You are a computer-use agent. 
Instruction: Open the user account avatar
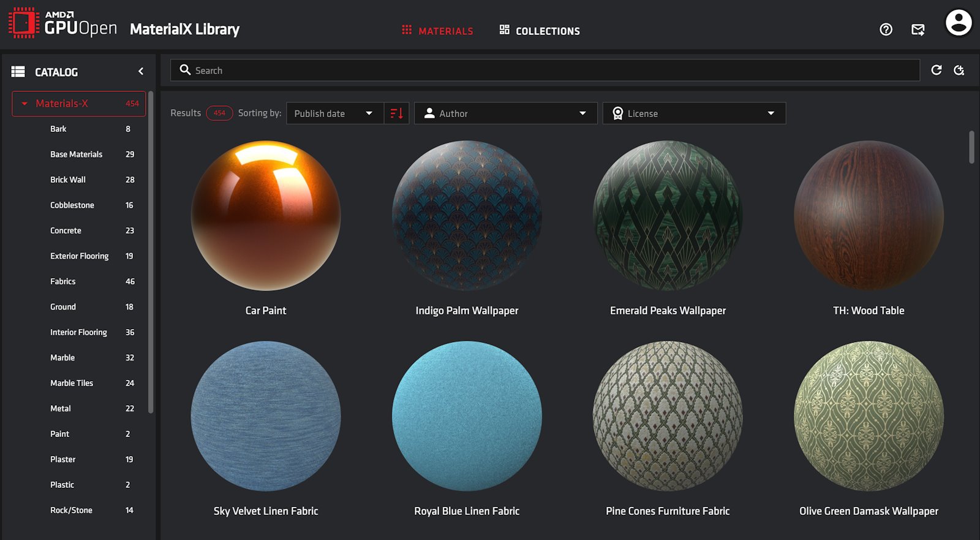coord(959,23)
